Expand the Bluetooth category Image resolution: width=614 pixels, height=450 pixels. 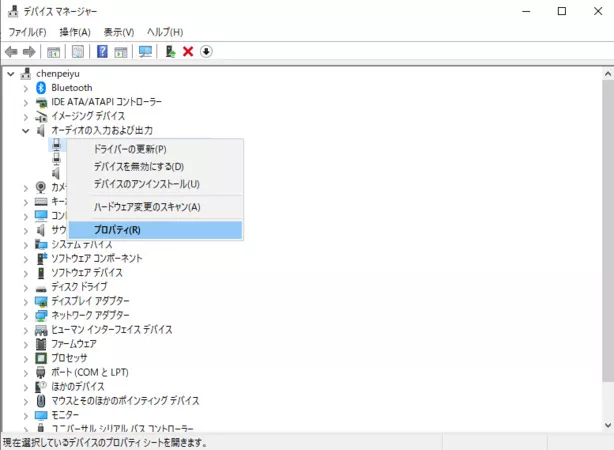[x=26, y=89]
